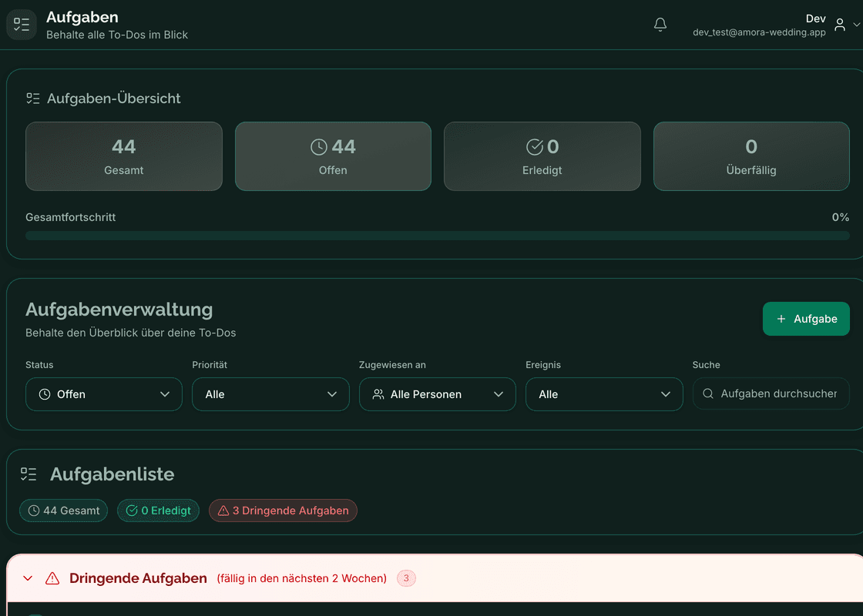The image size is (863, 616).
Task: Select the Gesamt 44 stat card
Action: (124, 156)
